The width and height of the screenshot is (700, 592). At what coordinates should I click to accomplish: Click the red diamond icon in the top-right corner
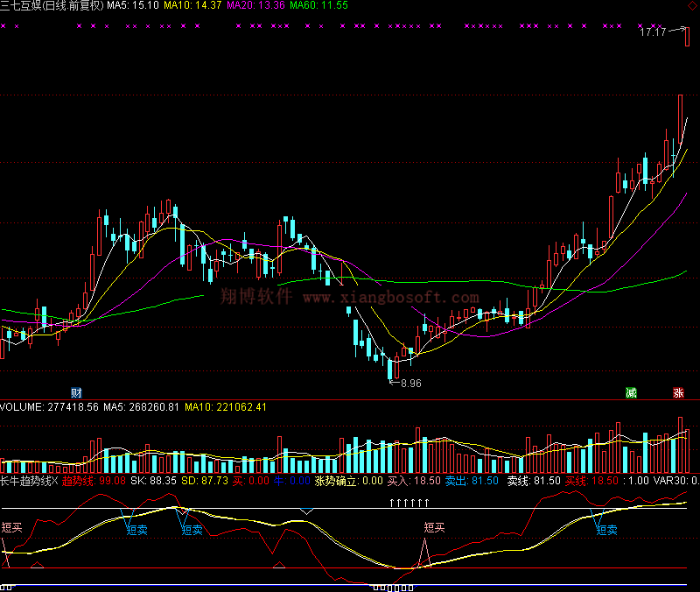692,5
